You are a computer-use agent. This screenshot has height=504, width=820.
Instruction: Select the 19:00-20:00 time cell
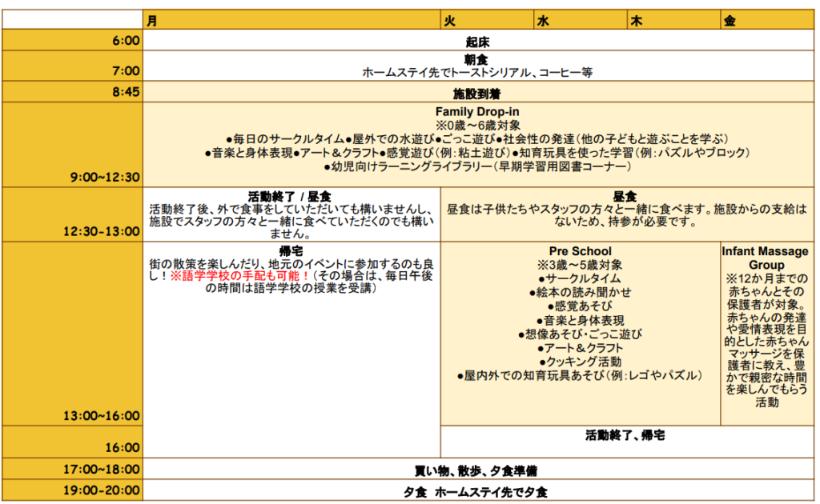(x=106, y=490)
